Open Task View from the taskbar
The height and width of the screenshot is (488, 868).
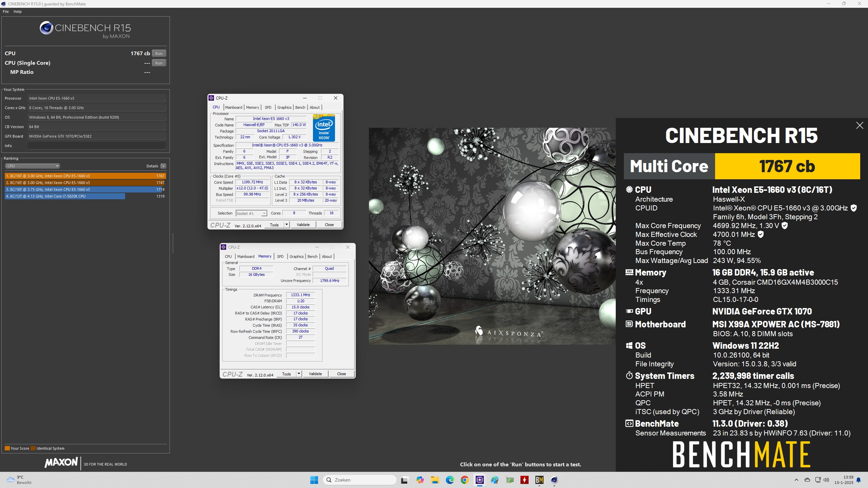click(404, 480)
